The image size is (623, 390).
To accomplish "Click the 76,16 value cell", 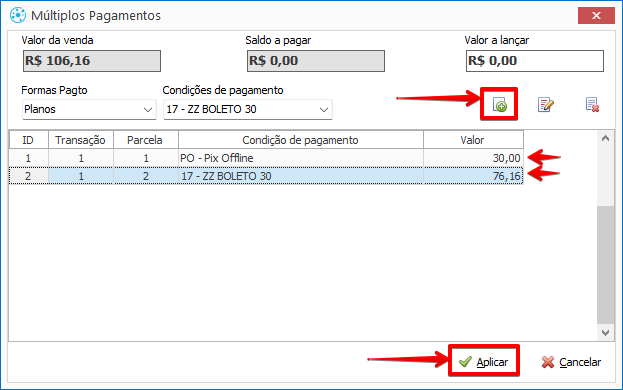I will pyautogui.click(x=473, y=176).
